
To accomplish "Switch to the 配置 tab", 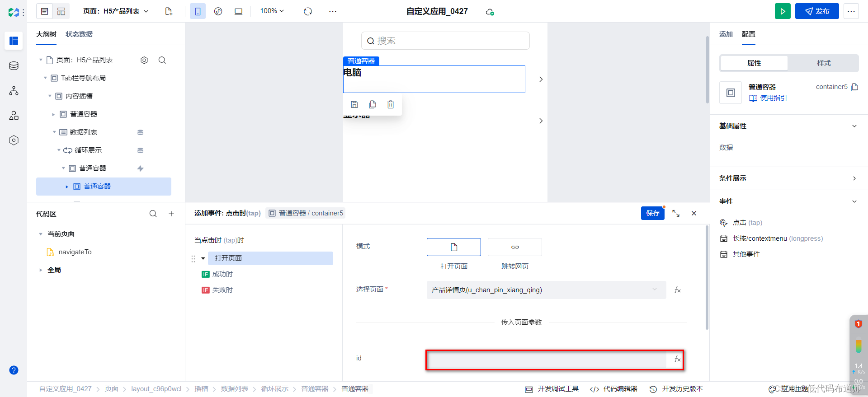I will 749,34.
